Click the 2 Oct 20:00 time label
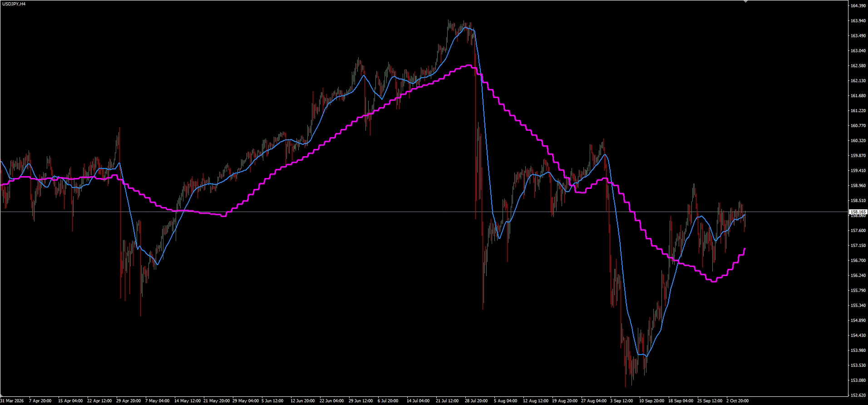The height and width of the screenshot is (405, 868). click(737, 401)
